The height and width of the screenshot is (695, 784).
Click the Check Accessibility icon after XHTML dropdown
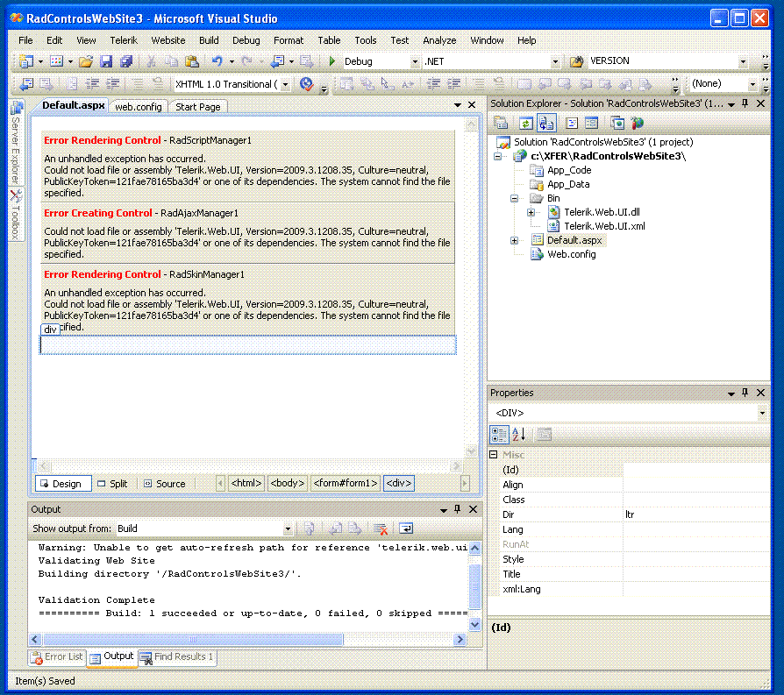coord(307,84)
